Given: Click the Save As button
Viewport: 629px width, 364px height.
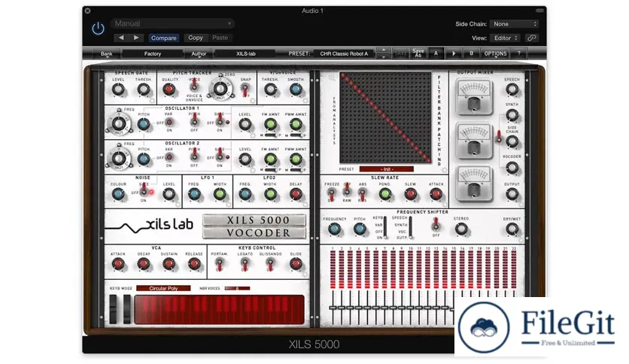Looking at the screenshot, I should tap(418, 53).
